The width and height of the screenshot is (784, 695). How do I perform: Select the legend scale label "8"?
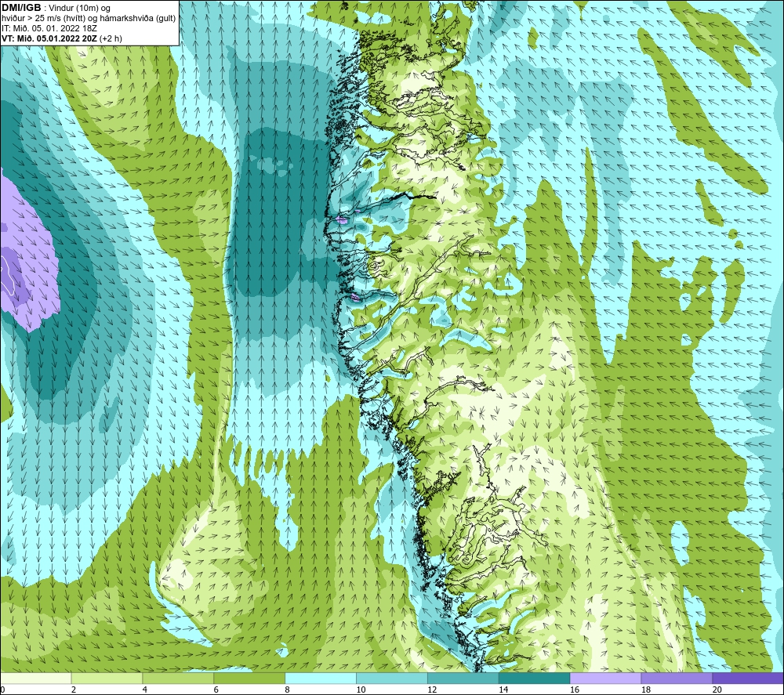point(288,690)
